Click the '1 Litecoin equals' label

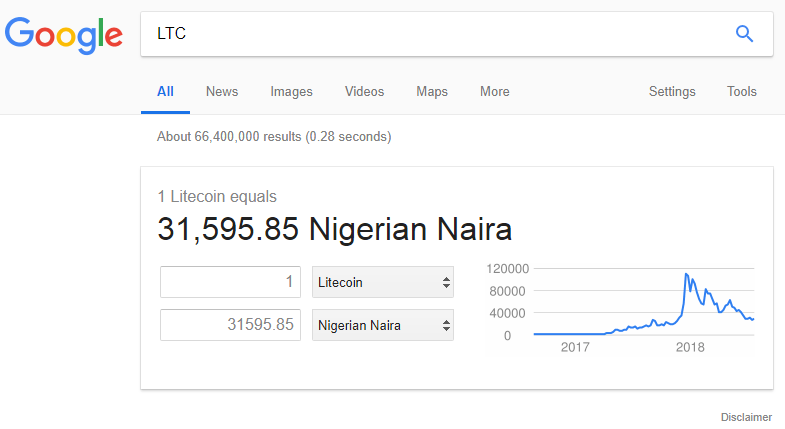tap(217, 196)
